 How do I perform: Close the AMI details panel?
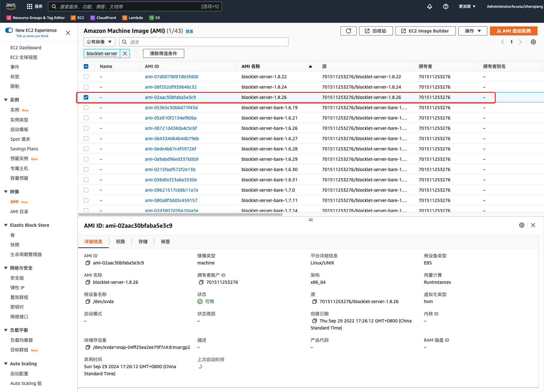[533, 225]
